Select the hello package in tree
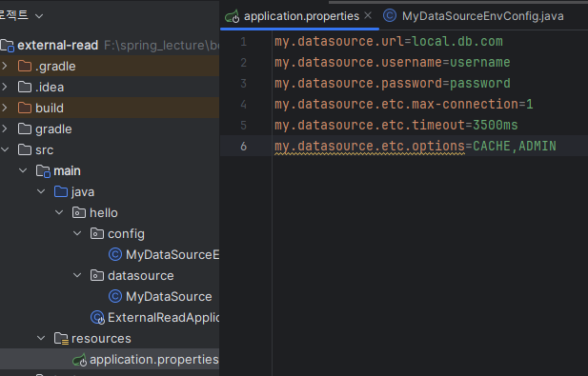588x376 pixels. 104,212
